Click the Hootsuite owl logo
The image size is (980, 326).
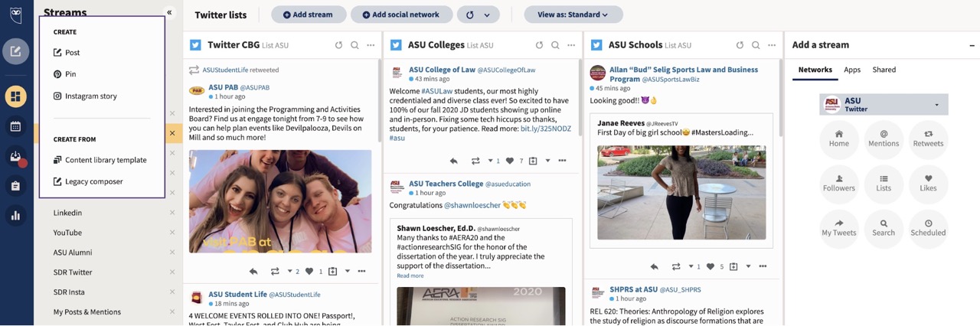pos(15,13)
